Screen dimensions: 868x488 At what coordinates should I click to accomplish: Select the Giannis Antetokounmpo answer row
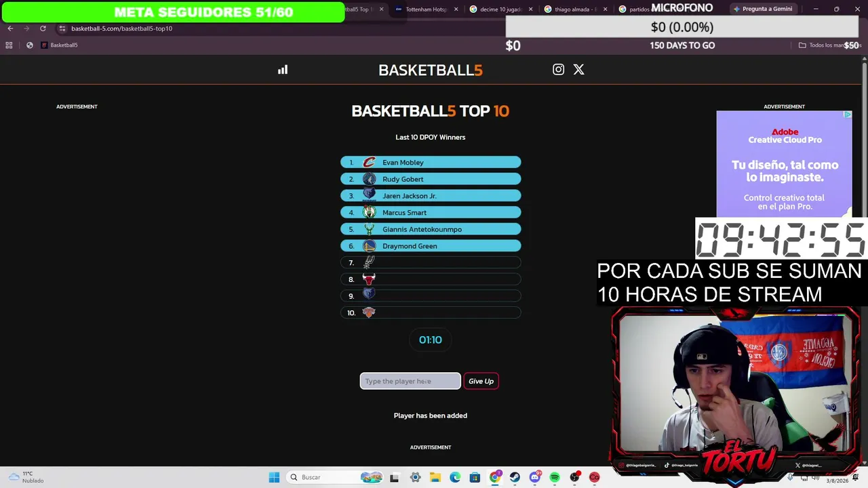point(431,229)
